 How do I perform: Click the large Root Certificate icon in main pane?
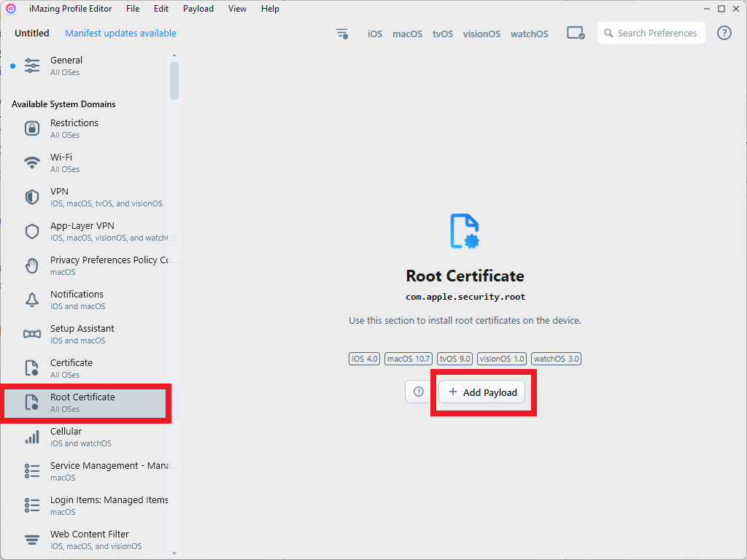465,231
